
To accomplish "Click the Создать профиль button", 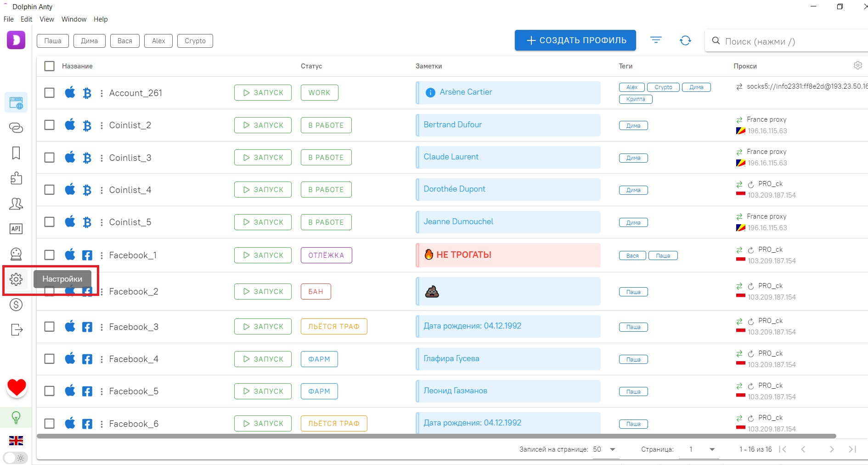I will [575, 40].
